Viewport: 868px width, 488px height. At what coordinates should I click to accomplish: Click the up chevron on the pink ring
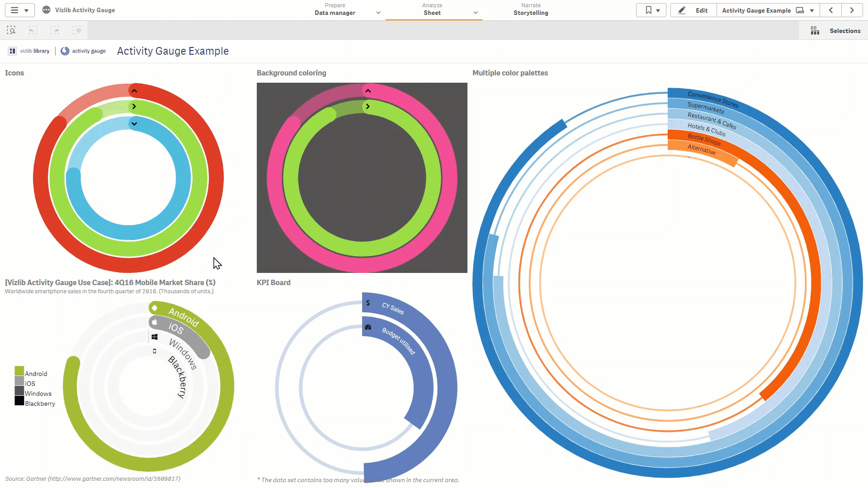click(368, 91)
